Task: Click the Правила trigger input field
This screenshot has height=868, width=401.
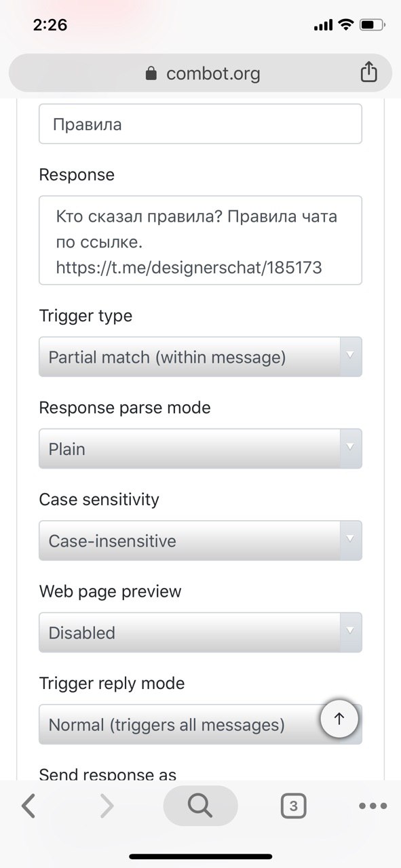Action: pyautogui.click(x=200, y=124)
